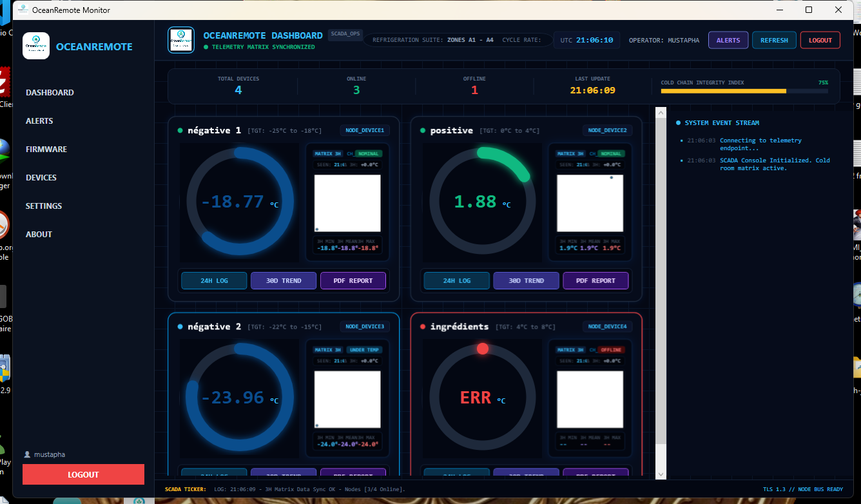
Task: Click the positive card 3H matrix chart
Action: 590,203
